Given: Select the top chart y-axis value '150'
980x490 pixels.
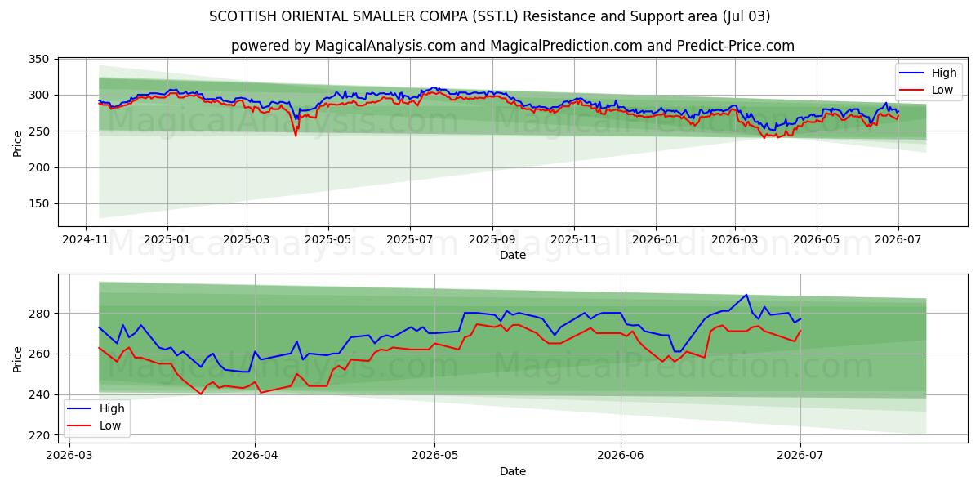Looking at the screenshot, I should [x=41, y=204].
